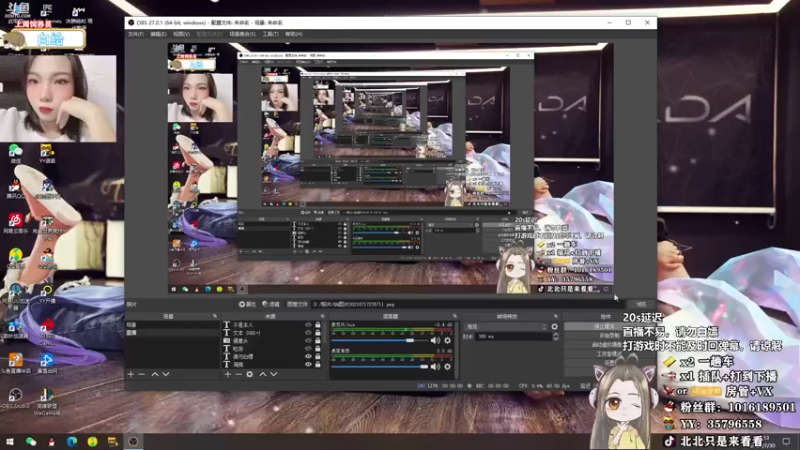Click the 滤镜 filters button above the docks

(271, 304)
